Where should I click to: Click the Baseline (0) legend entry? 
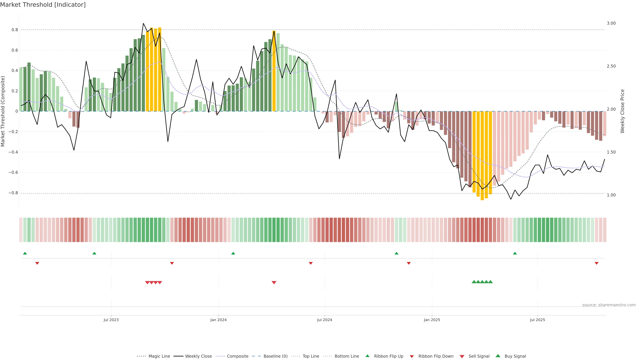[x=275, y=356]
